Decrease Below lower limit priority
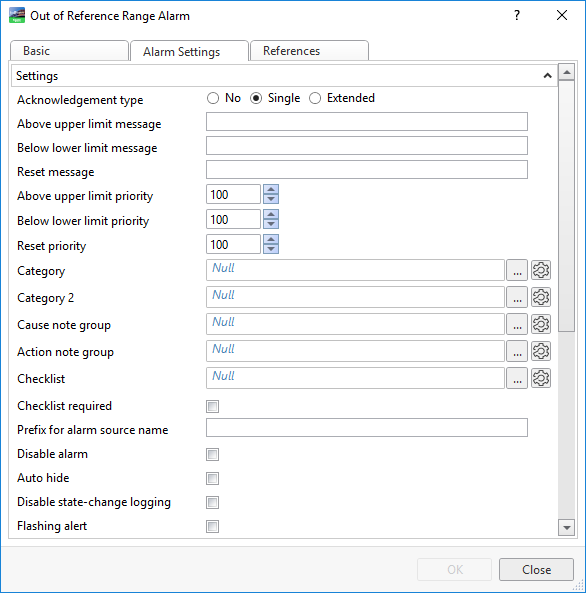This screenshot has width=586, height=593. tap(271, 224)
